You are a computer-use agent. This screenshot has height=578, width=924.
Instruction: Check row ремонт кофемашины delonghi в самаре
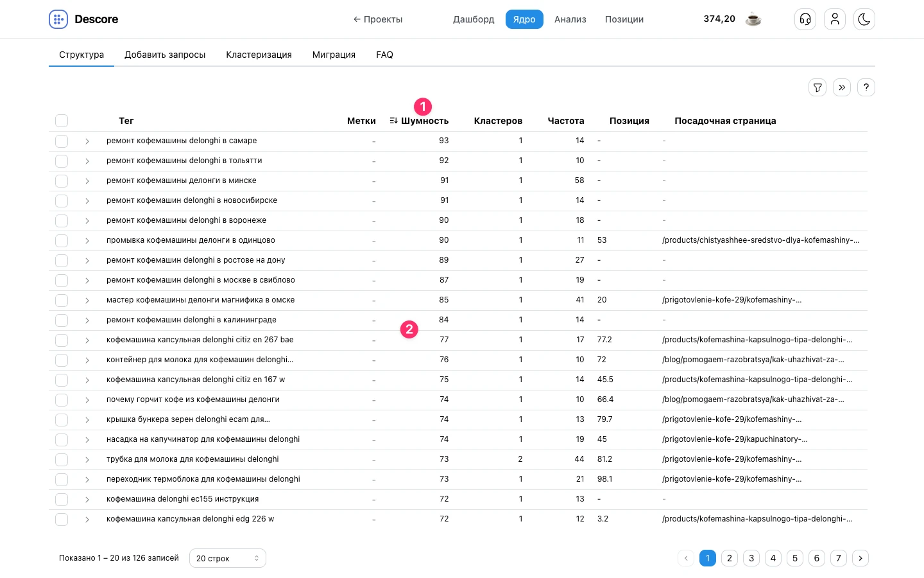tap(62, 141)
